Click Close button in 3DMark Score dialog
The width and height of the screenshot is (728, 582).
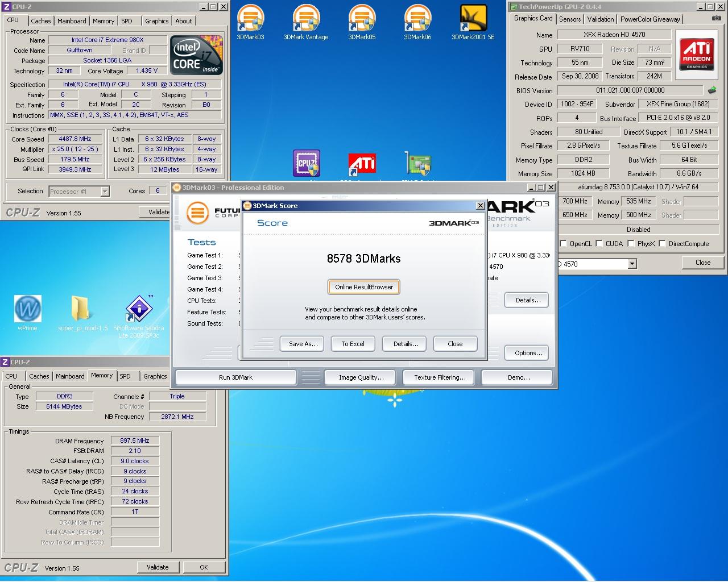click(x=455, y=344)
